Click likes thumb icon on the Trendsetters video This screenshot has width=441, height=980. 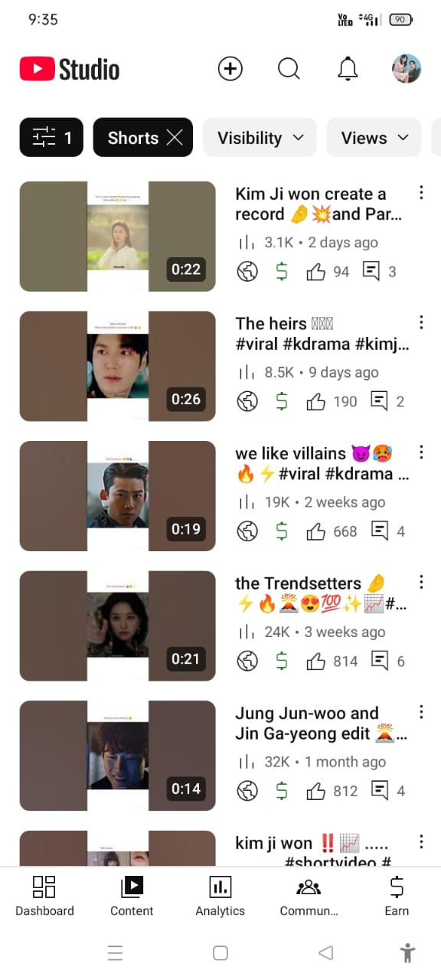click(x=315, y=661)
